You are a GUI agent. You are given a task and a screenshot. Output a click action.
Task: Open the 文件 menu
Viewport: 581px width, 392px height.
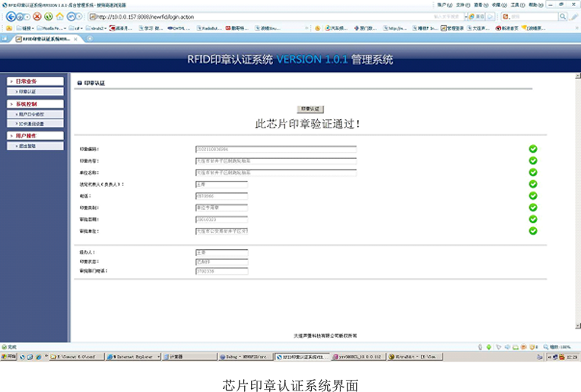463,5
